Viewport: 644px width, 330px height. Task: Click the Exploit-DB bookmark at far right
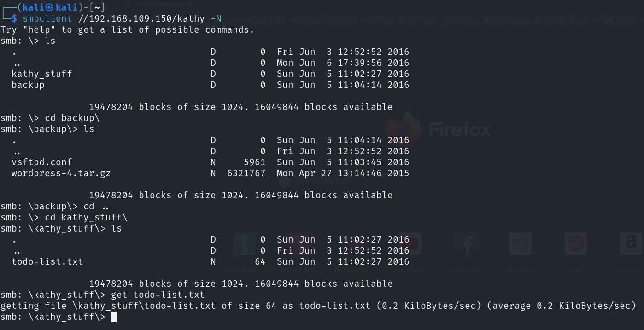[615, 20]
